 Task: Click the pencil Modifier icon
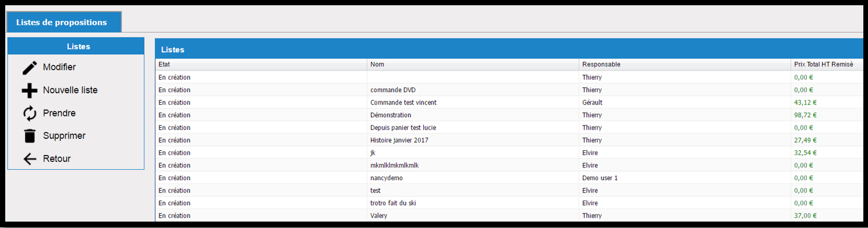pos(29,68)
